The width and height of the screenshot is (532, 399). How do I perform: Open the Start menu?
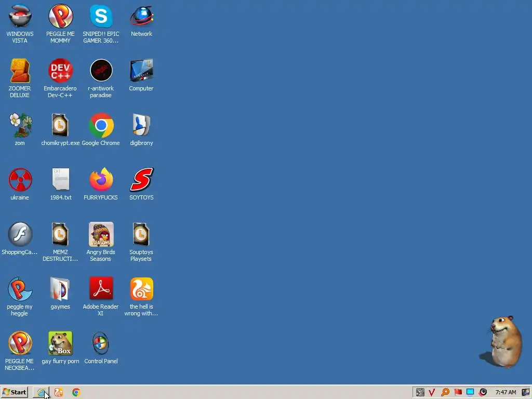(x=14, y=392)
